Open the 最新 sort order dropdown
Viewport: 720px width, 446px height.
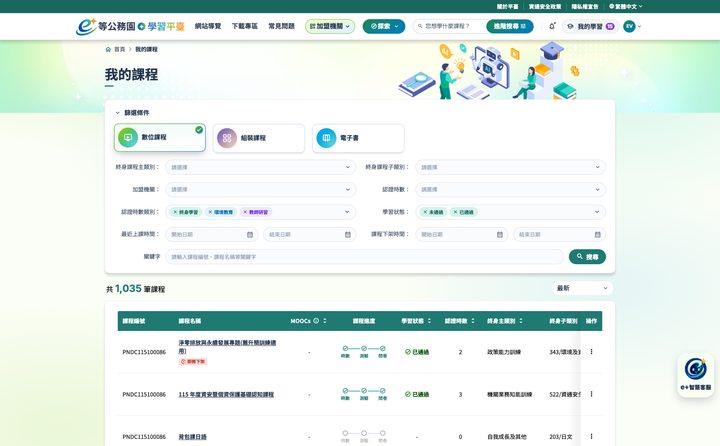point(582,288)
